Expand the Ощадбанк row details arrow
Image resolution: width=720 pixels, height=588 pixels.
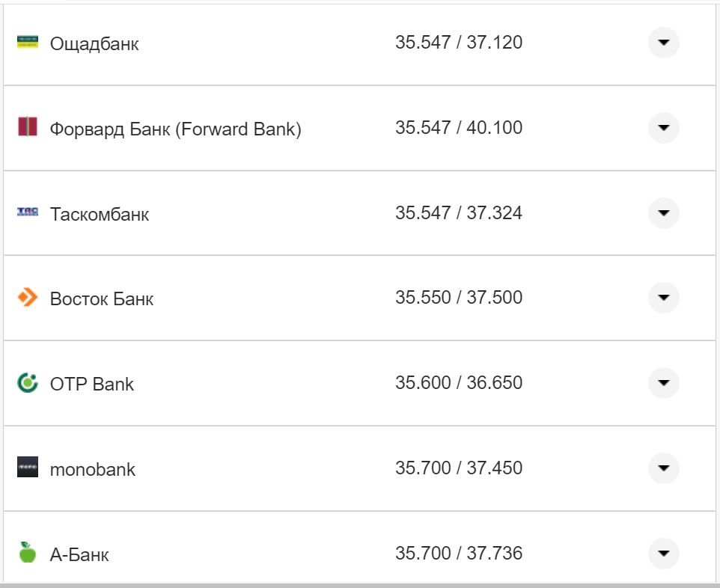point(663,43)
